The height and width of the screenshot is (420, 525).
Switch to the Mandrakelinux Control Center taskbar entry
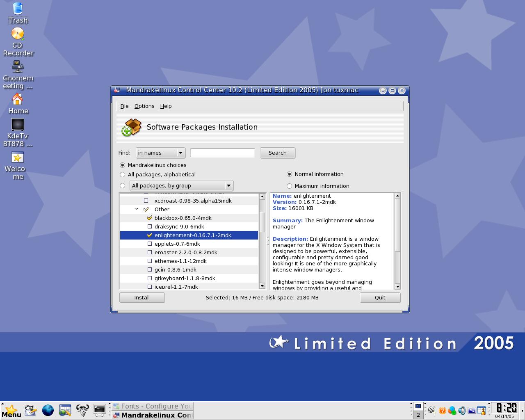click(153, 415)
